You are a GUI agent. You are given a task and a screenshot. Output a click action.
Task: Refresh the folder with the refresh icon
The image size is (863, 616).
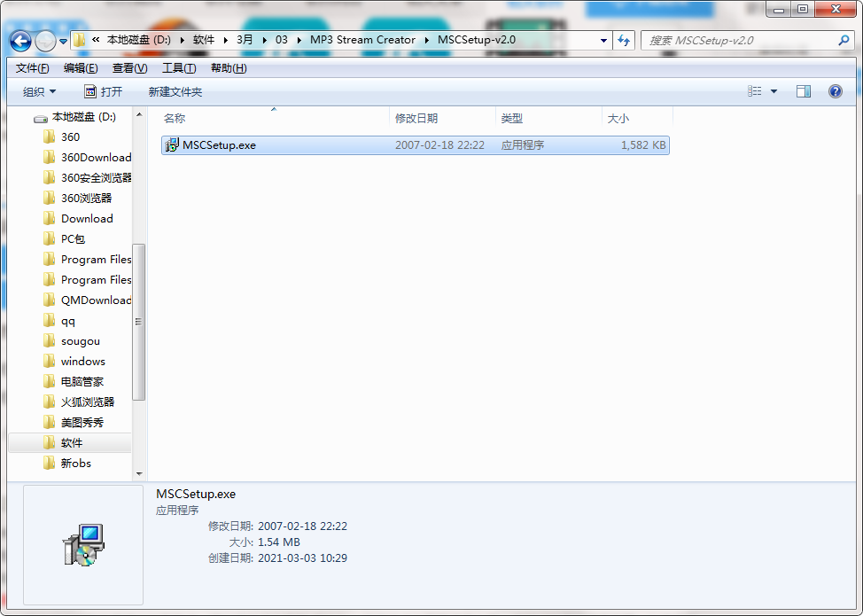coord(624,40)
